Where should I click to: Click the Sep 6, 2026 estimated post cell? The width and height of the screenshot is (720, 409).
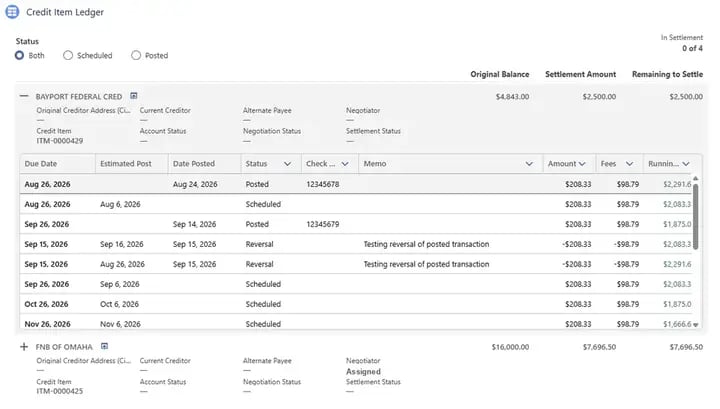point(119,284)
